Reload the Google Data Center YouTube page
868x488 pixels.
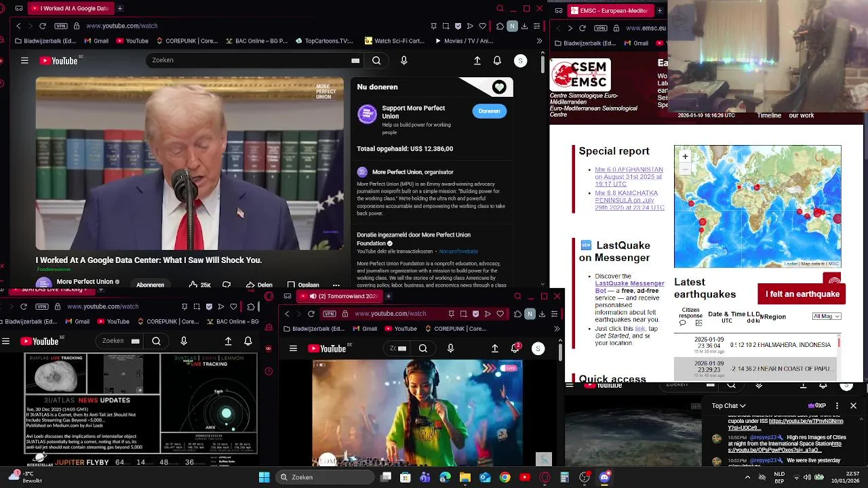(x=42, y=26)
